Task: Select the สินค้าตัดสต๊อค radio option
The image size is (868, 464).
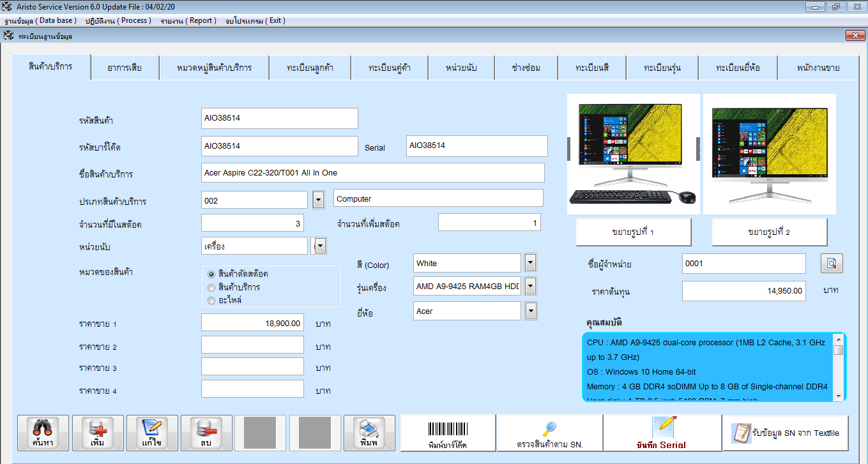Action: coord(212,274)
